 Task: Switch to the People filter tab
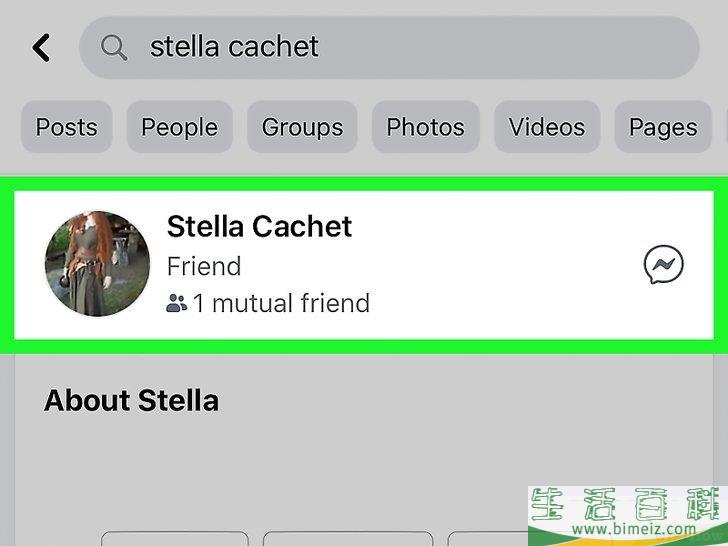tap(179, 127)
